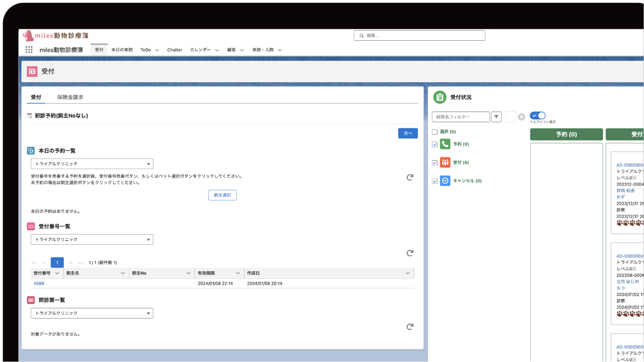Click the 予約 (0) column header

pos(566,134)
